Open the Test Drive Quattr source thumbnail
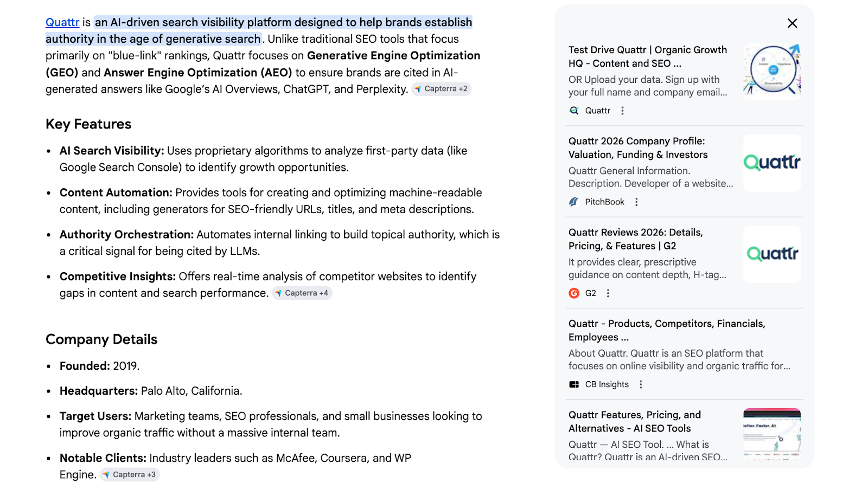This screenshot has width=868, height=482. [771, 72]
